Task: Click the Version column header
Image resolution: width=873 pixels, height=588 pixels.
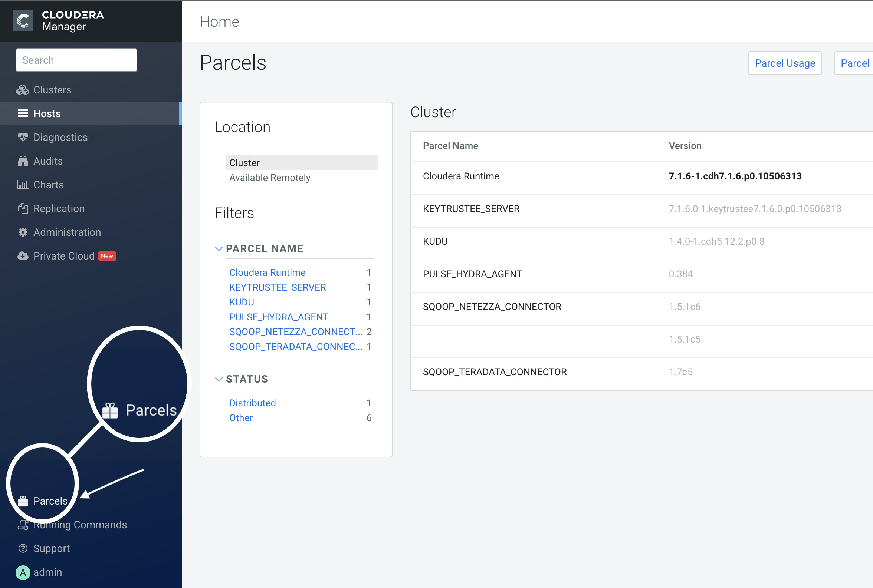Action: coord(685,145)
